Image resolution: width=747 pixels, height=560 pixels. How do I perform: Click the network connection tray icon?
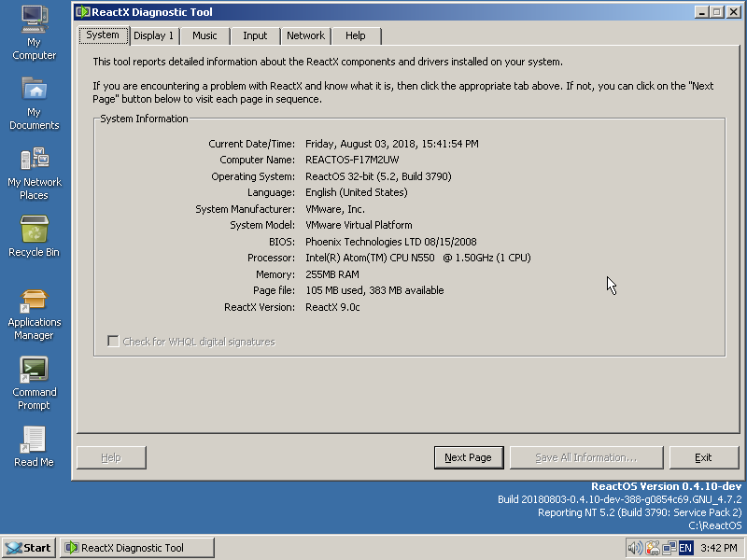point(669,548)
